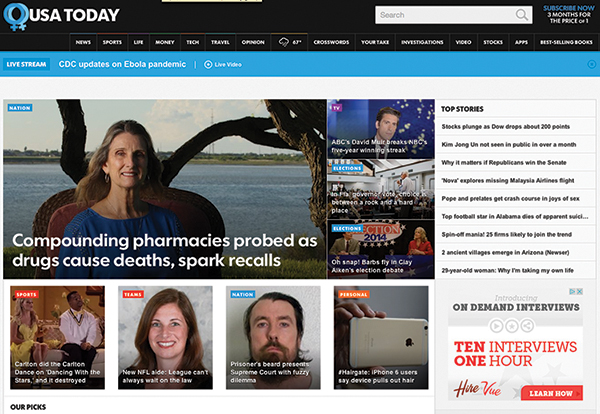Click the USA TODAY logo
600x414 pixels.
click(61, 16)
